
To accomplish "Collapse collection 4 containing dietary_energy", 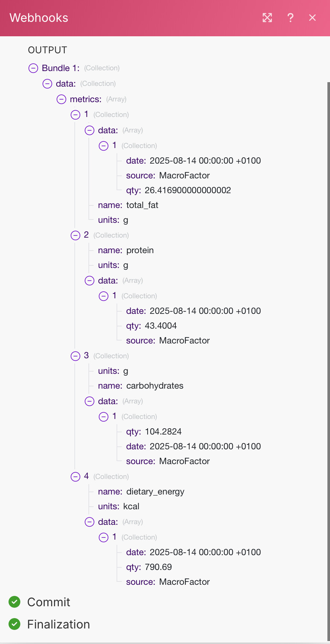I will pos(75,477).
